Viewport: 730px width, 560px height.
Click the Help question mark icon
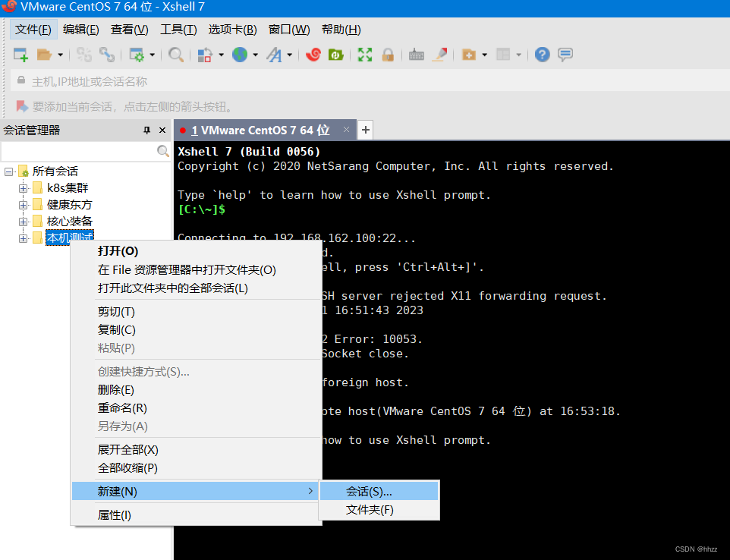tap(542, 54)
